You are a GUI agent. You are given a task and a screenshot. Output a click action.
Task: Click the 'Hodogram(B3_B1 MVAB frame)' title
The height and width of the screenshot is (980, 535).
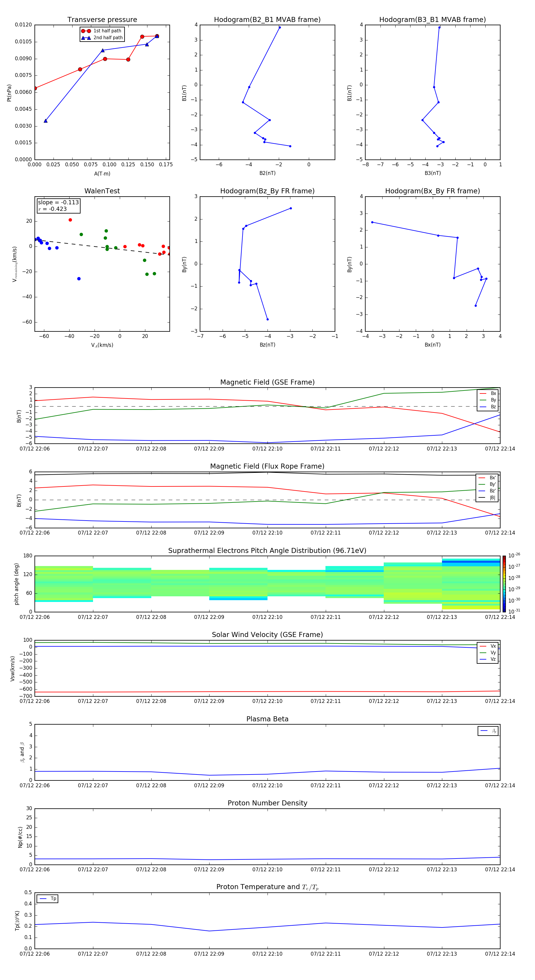coord(432,19)
